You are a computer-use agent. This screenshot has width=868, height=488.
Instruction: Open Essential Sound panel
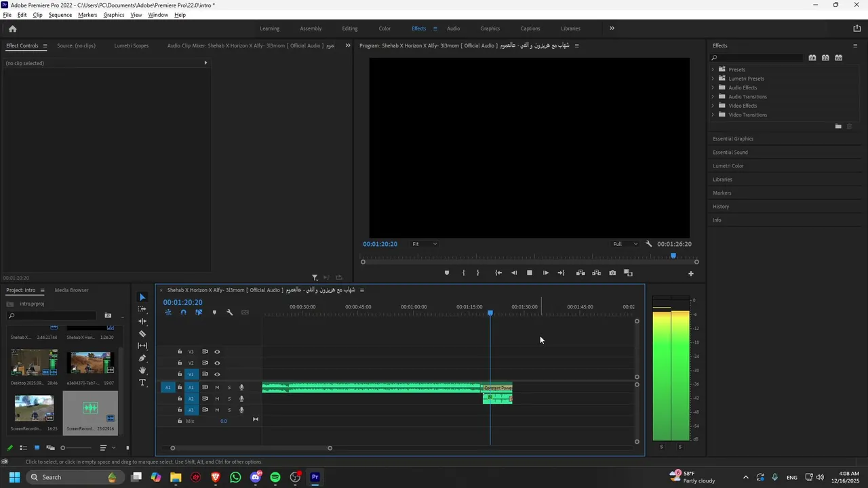point(730,152)
